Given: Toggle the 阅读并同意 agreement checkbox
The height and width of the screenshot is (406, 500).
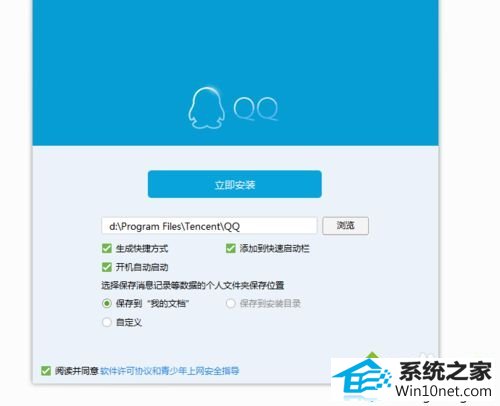Looking at the screenshot, I should 46,371.
